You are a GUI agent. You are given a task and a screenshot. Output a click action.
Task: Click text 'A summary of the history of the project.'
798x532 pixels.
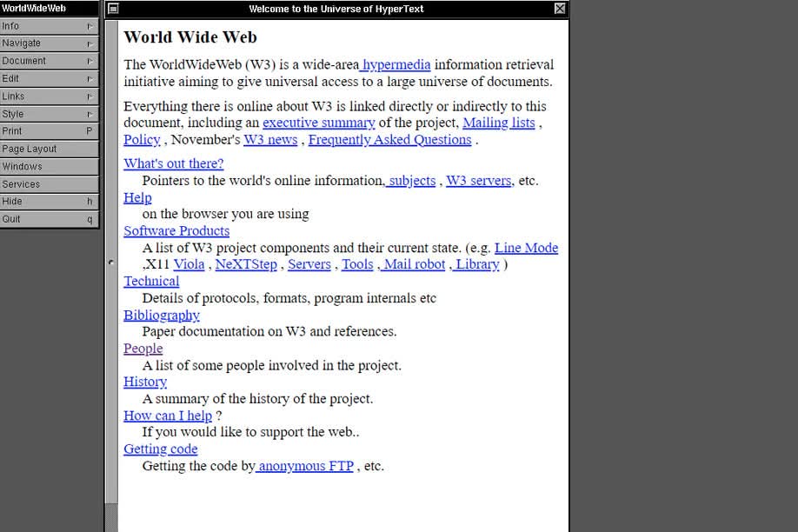[x=257, y=399]
